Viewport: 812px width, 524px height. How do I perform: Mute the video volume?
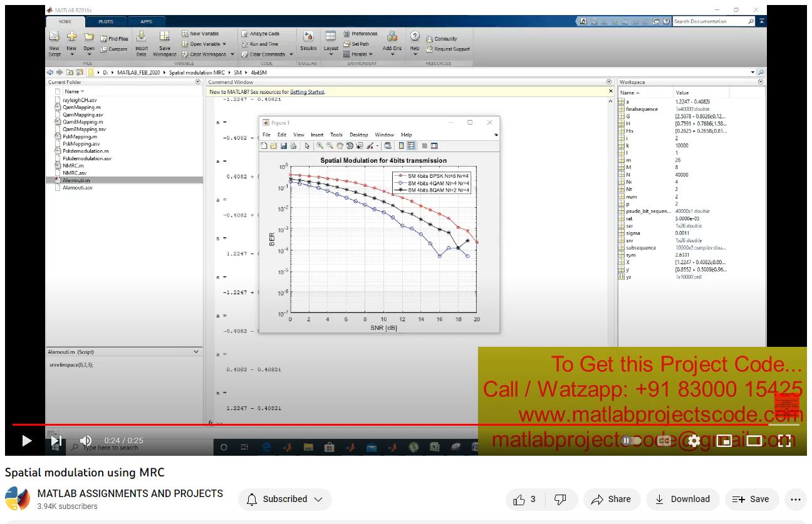(x=86, y=441)
